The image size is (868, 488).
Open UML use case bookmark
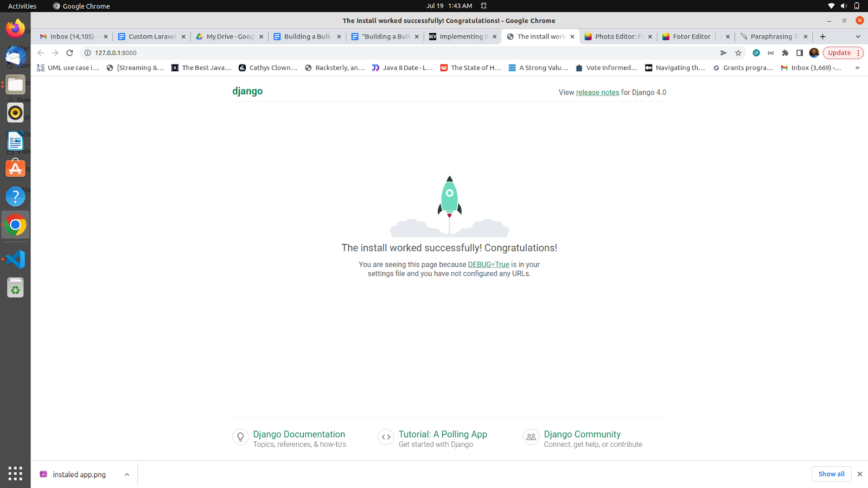tap(68, 68)
